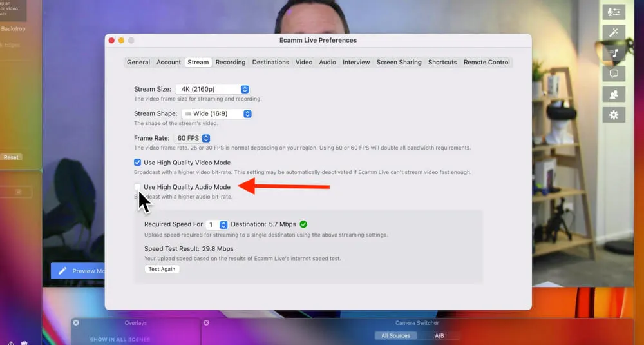Expand the Stream Shape dropdown
The image size is (644, 345).
pos(213,113)
